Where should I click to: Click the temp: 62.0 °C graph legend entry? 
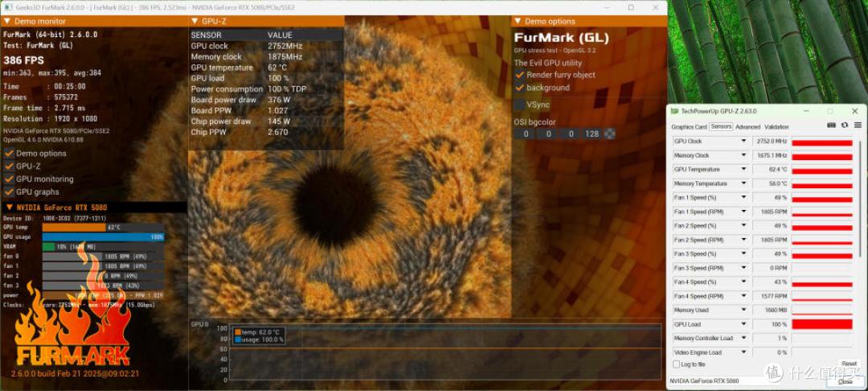pos(259,332)
